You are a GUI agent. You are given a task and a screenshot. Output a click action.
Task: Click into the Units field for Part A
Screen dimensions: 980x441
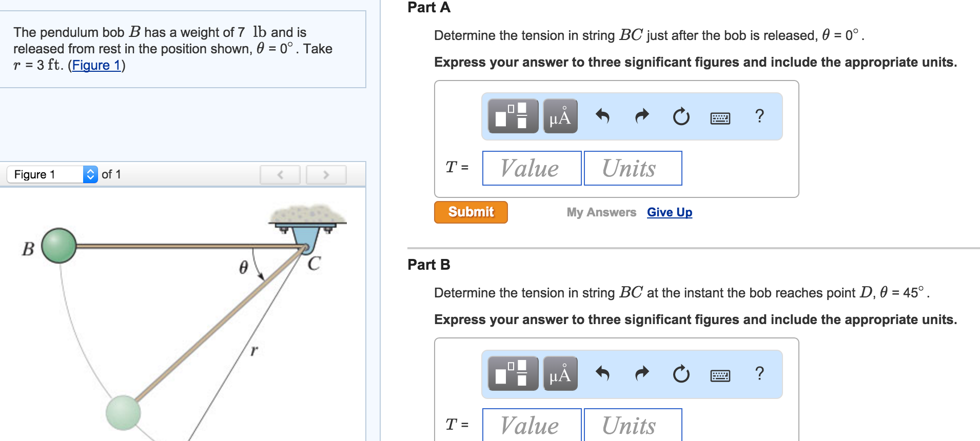(x=632, y=168)
